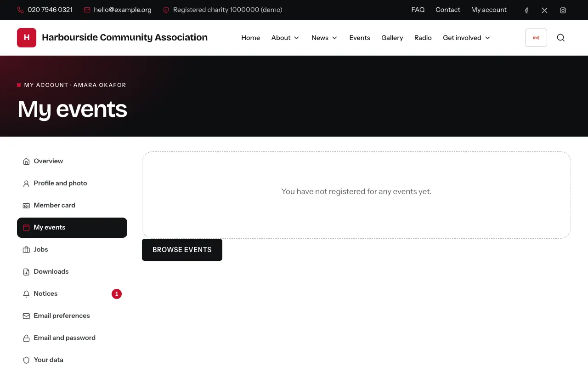
Task: Open the Gallery page
Action: point(392,38)
